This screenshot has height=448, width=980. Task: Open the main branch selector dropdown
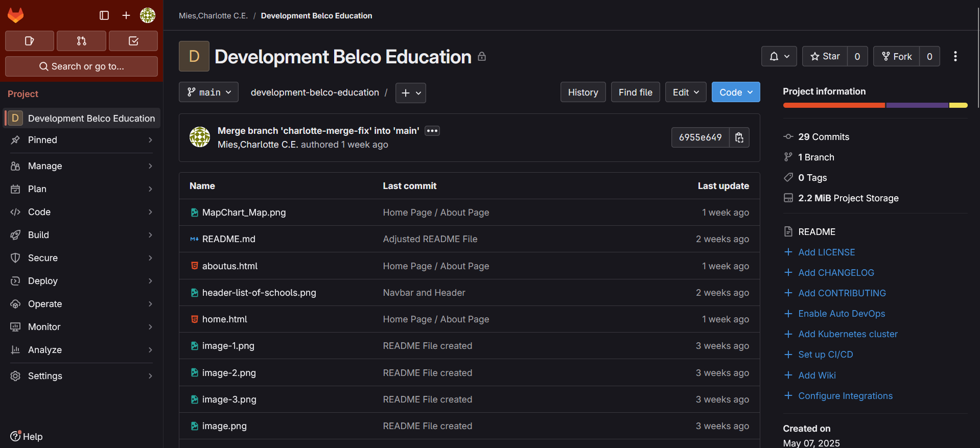click(208, 92)
